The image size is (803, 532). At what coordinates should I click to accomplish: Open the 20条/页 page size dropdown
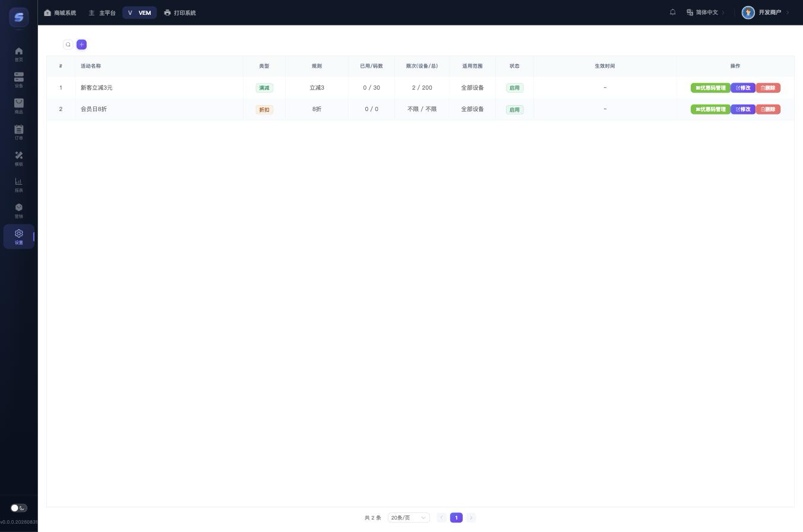pyautogui.click(x=409, y=518)
